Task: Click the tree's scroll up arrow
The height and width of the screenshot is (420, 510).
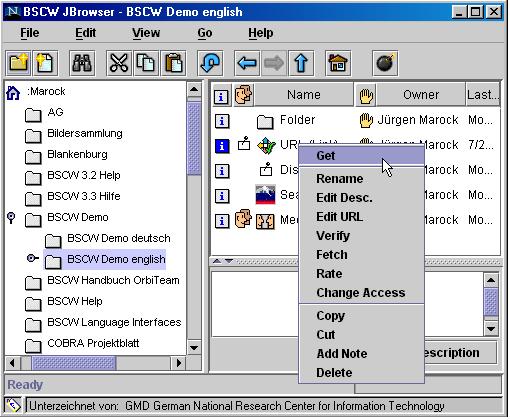Action: (x=194, y=89)
